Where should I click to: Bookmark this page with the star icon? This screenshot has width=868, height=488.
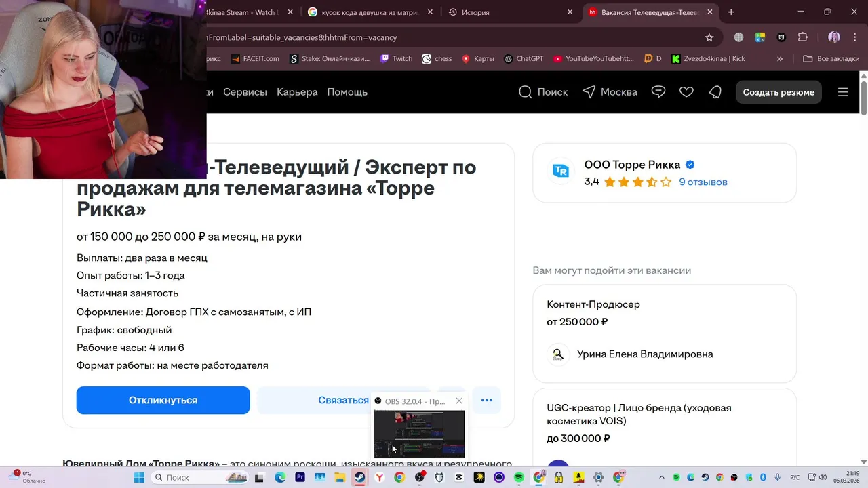coord(709,37)
